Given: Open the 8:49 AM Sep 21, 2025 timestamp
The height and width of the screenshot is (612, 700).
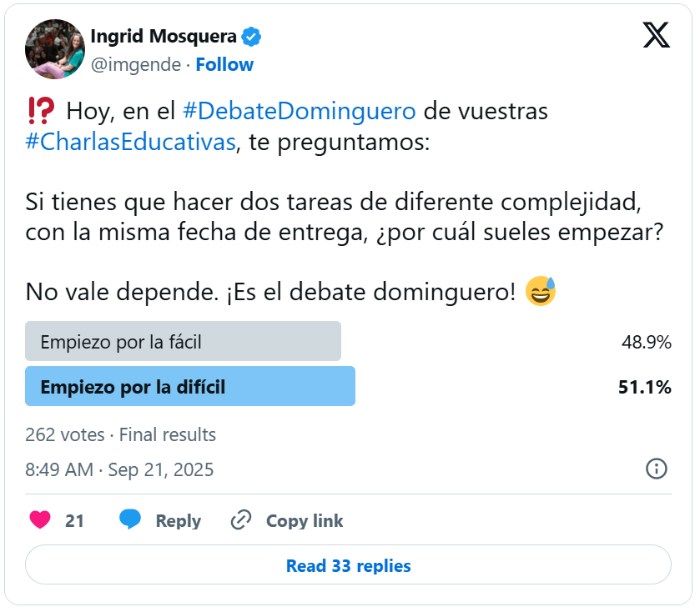Looking at the screenshot, I should [119, 469].
